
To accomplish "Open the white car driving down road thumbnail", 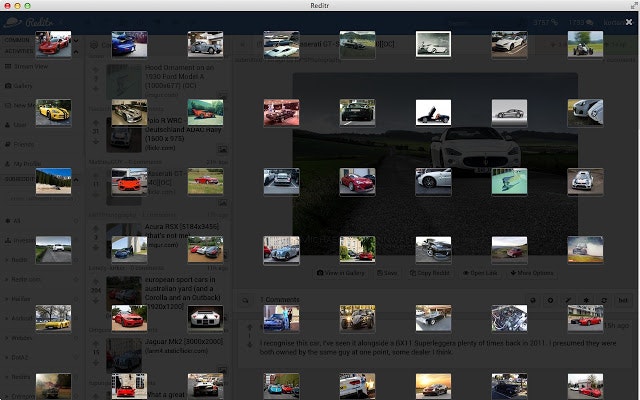I will click(53, 249).
